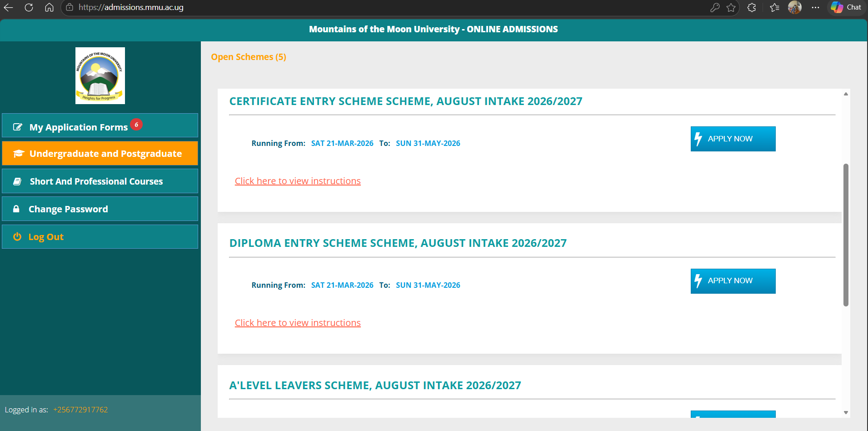This screenshot has width=868, height=431.
Task: Open Copilot Chat panel
Action: [x=846, y=7]
